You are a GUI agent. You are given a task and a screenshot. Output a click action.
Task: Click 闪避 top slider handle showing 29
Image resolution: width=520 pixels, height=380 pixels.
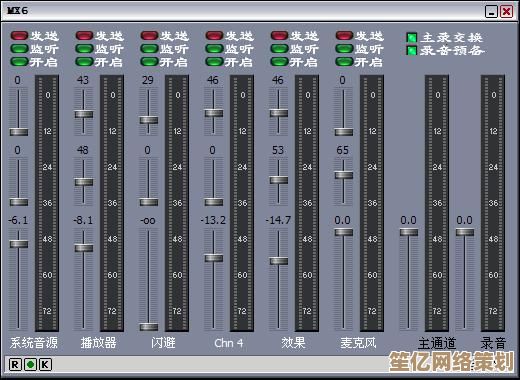[x=149, y=120]
